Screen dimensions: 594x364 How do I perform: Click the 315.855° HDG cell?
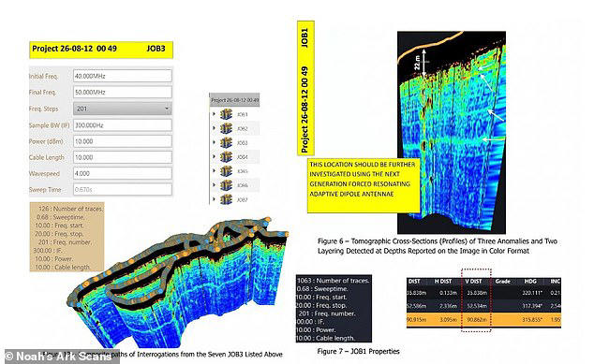(532, 320)
